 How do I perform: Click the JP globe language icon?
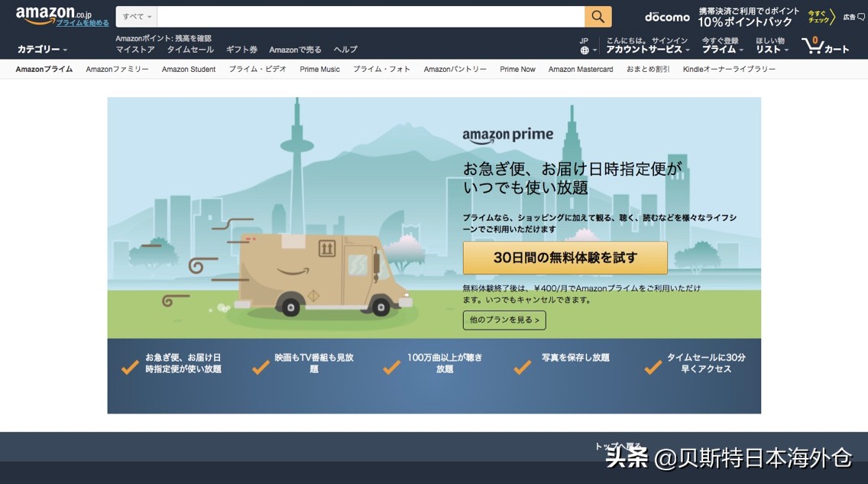[x=585, y=50]
